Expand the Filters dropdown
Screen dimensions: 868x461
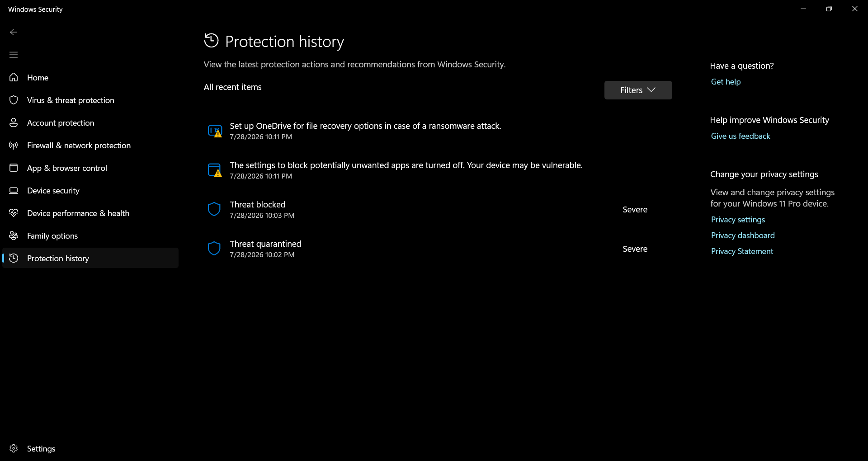pyautogui.click(x=638, y=90)
